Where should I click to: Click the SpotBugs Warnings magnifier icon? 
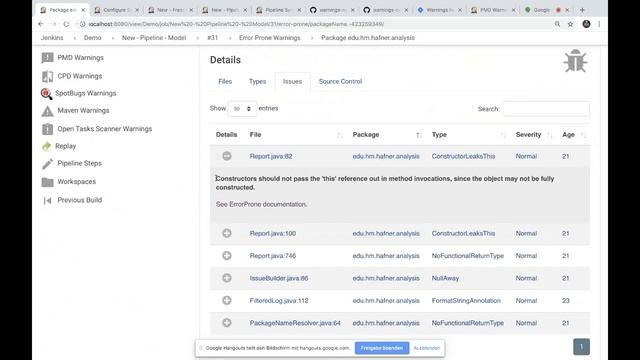46,93
